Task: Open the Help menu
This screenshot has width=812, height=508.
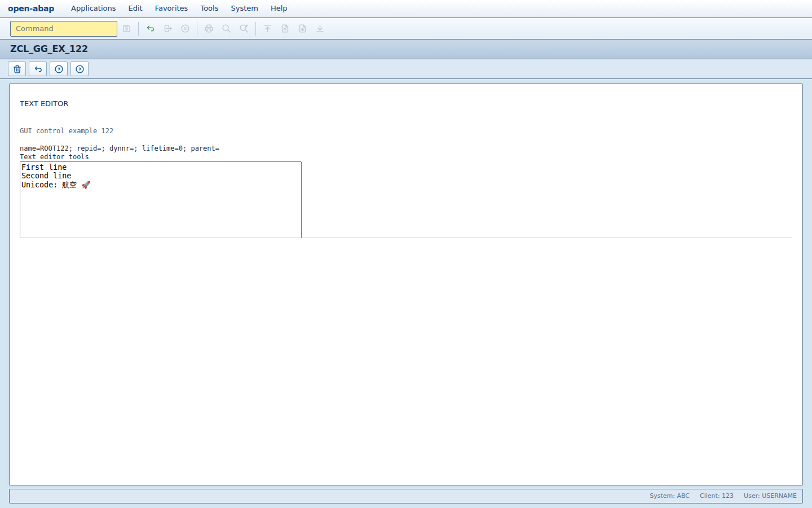Action: [x=279, y=8]
